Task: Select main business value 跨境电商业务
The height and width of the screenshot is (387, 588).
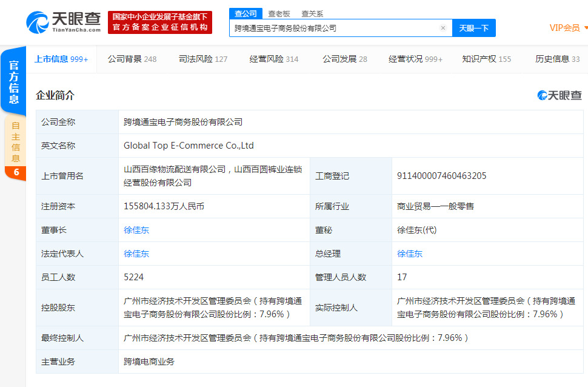Action: coord(149,362)
